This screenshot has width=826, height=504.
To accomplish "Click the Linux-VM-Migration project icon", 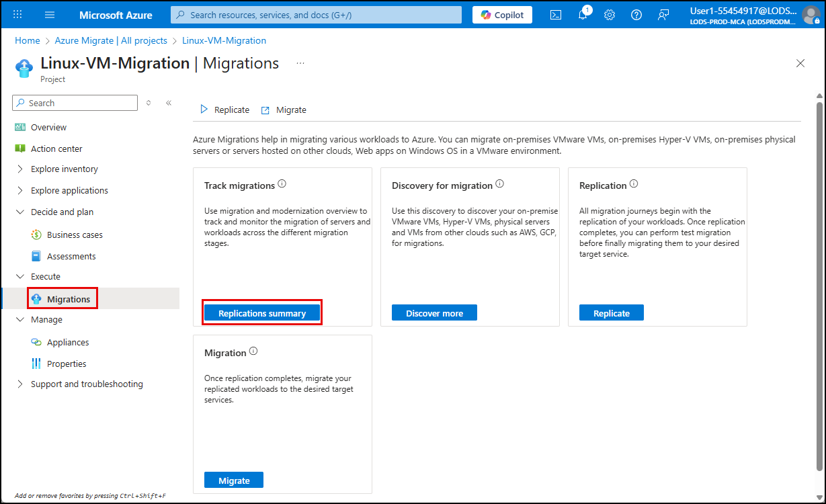I will click(24, 68).
